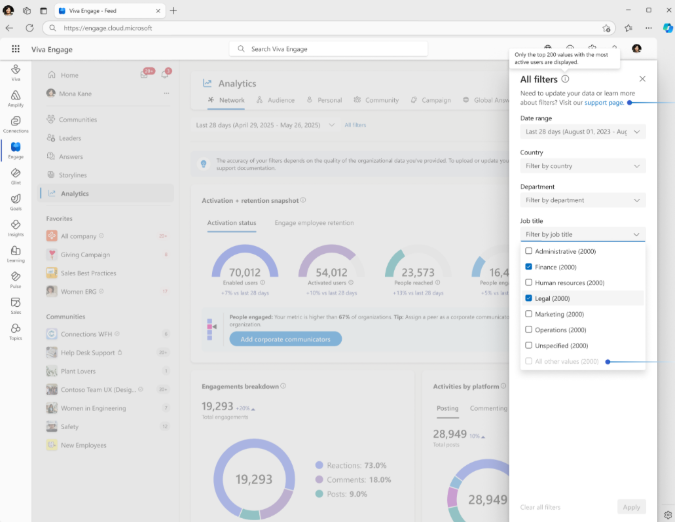Click the browser address bar
This screenshot has height=522, width=675.
(328, 28)
